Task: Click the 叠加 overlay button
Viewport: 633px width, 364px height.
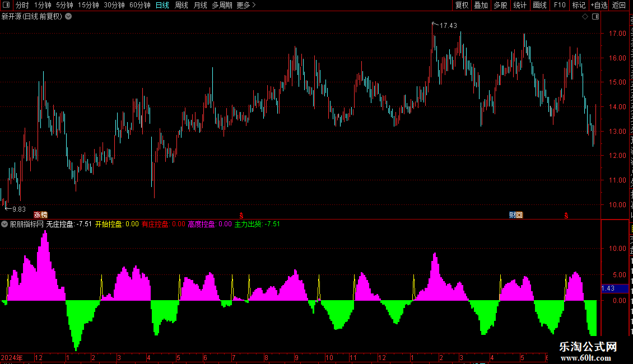Action: (481, 5)
